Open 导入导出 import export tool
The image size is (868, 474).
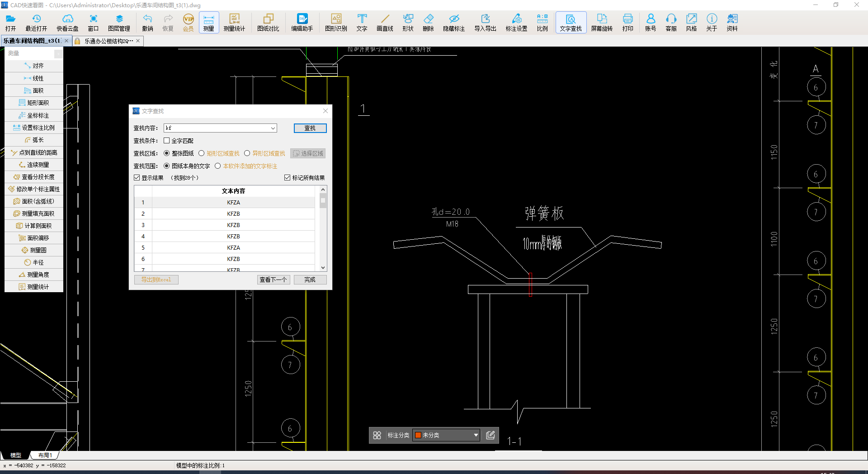coord(485,22)
